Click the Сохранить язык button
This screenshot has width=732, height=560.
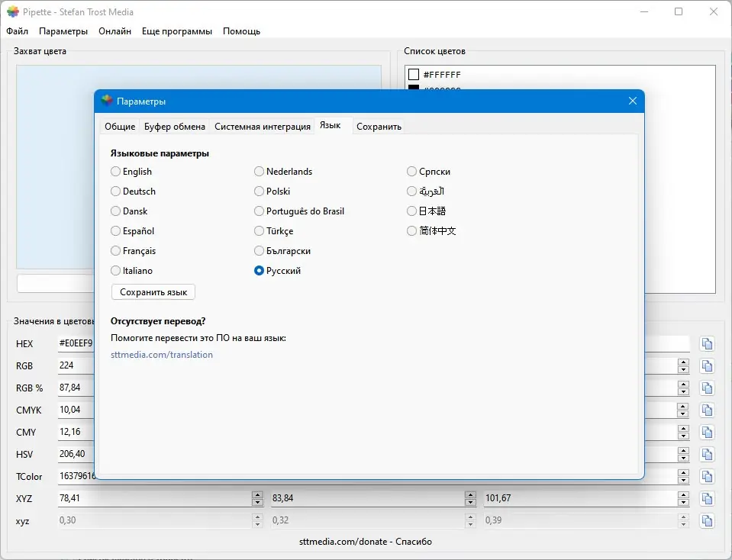153,292
